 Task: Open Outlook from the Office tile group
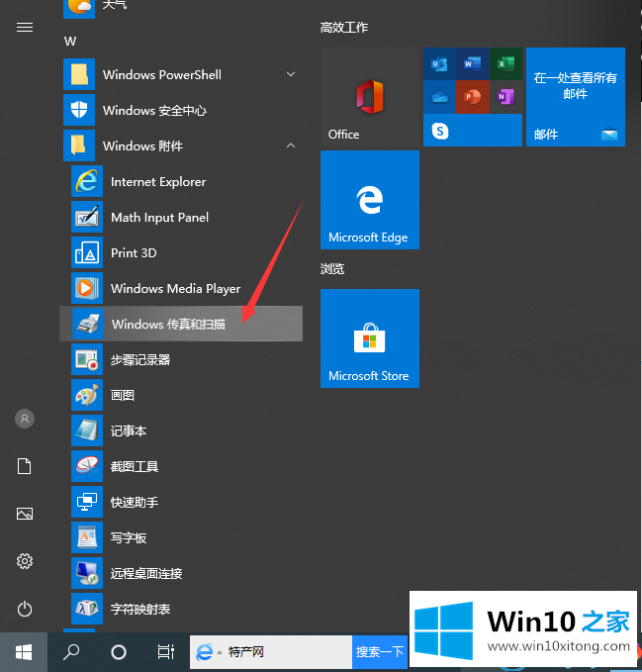pyautogui.click(x=439, y=64)
